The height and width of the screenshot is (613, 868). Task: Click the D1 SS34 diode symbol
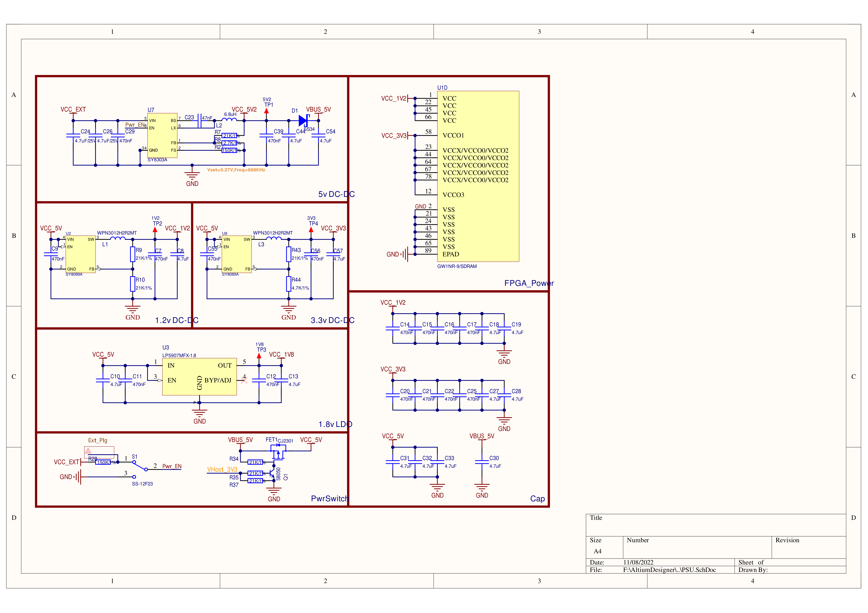tap(304, 121)
